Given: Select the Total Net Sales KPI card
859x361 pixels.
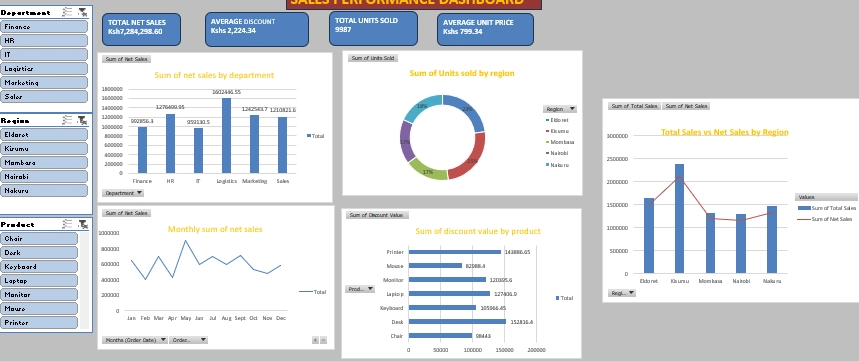Looking at the screenshot, I should point(141,29).
